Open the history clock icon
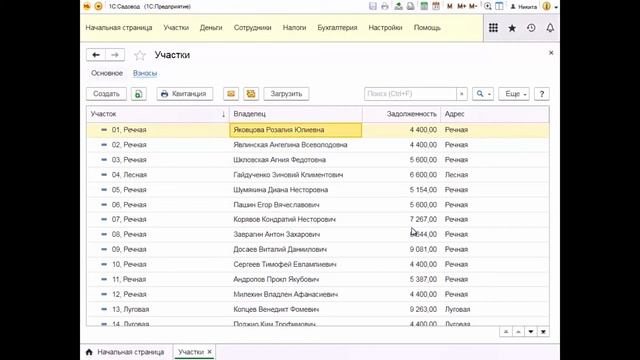The width and height of the screenshot is (640, 360). [x=531, y=28]
